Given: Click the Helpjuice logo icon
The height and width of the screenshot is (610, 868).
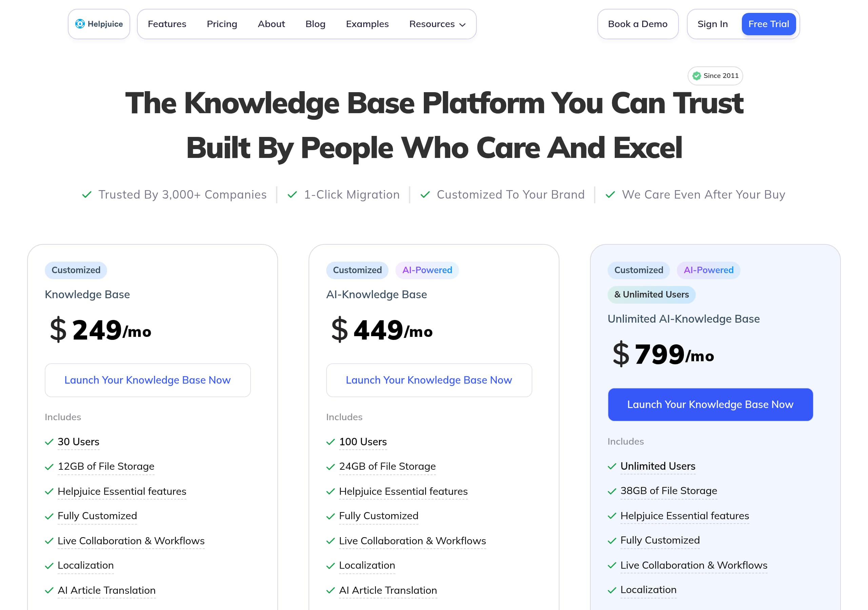Looking at the screenshot, I should [x=79, y=24].
